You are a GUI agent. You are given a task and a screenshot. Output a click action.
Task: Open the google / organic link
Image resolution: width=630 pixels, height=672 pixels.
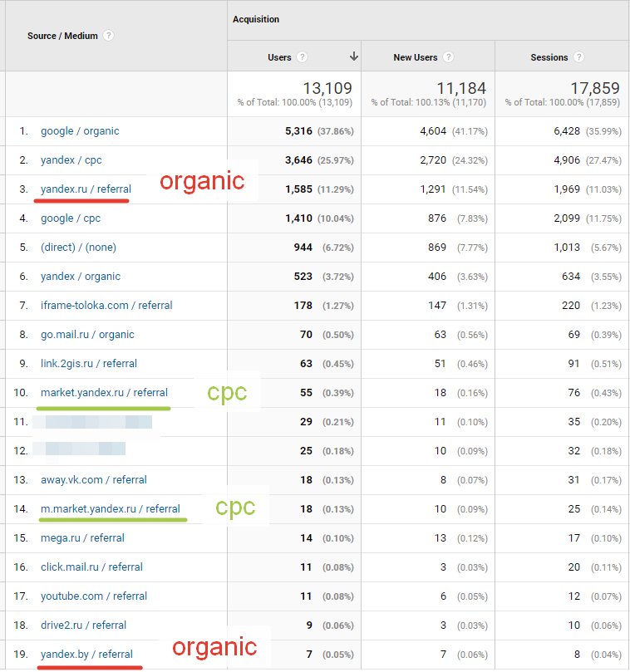point(80,131)
